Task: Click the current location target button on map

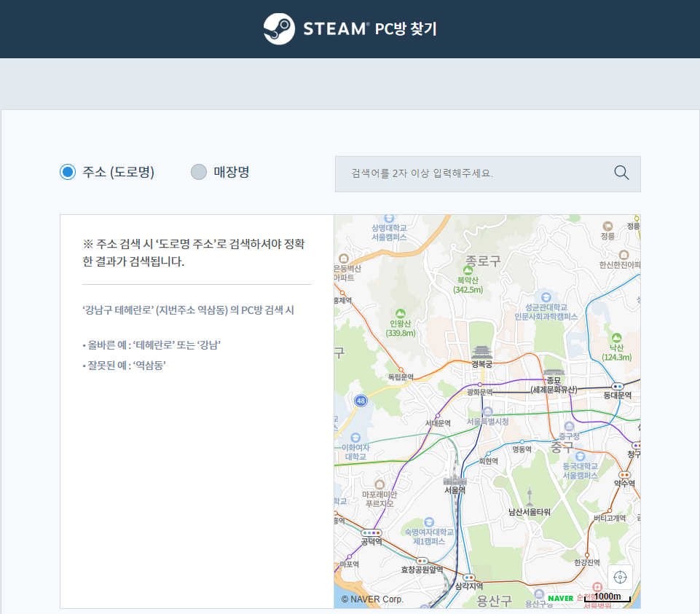Action: click(620, 578)
